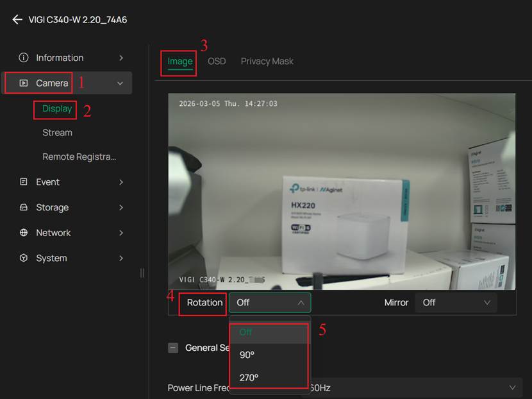This screenshot has width=532, height=399.
Task: Open the Stream settings page
Action: click(57, 132)
